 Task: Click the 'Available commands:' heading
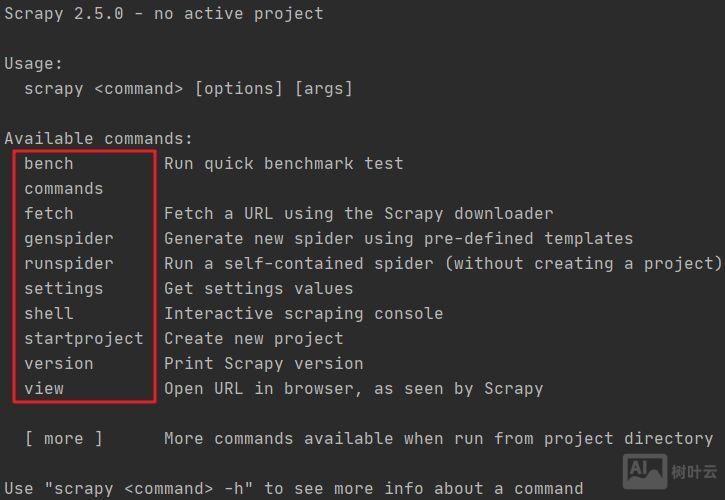pos(99,139)
